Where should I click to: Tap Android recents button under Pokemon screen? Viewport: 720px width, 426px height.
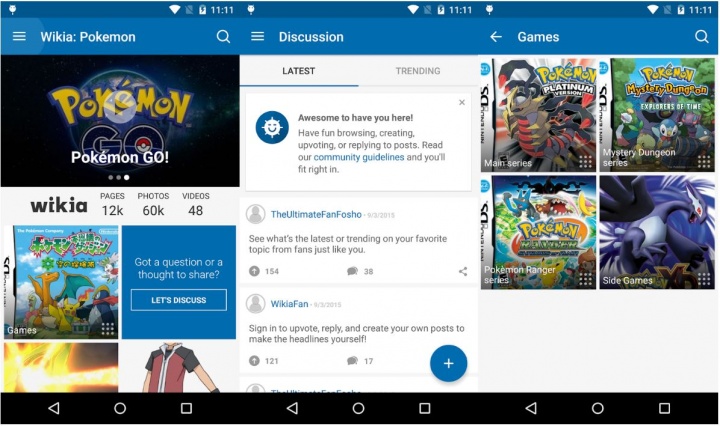point(186,408)
